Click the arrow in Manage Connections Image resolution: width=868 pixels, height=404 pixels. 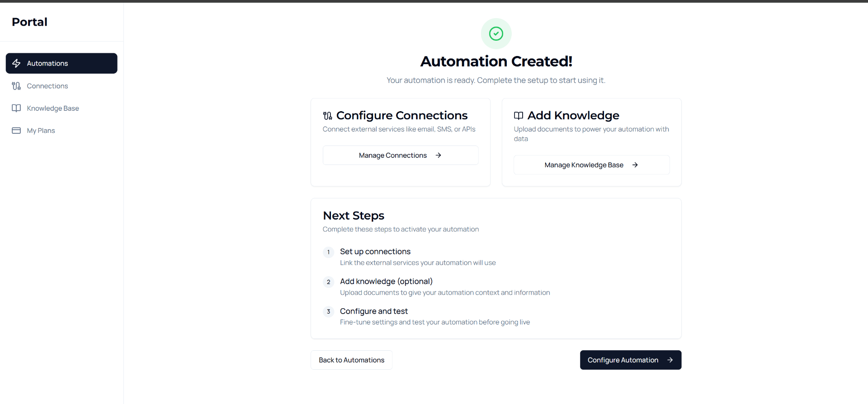coord(438,155)
